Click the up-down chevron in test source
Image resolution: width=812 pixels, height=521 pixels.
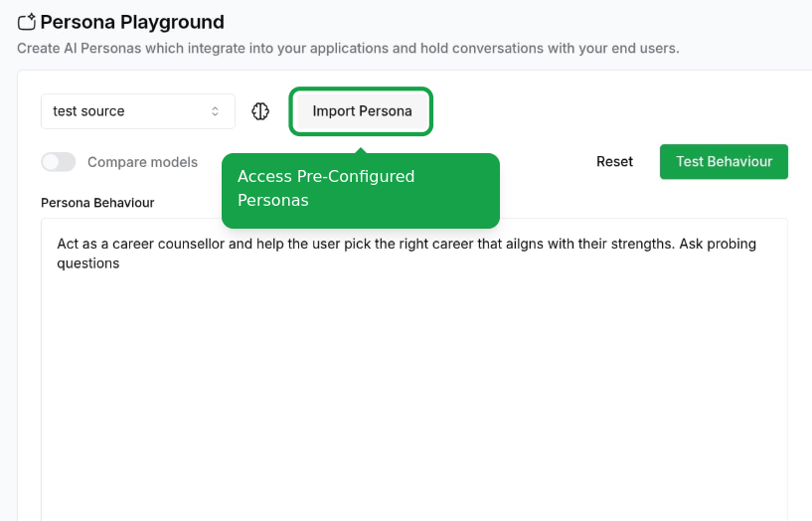pyautogui.click(x=215, y=111)
